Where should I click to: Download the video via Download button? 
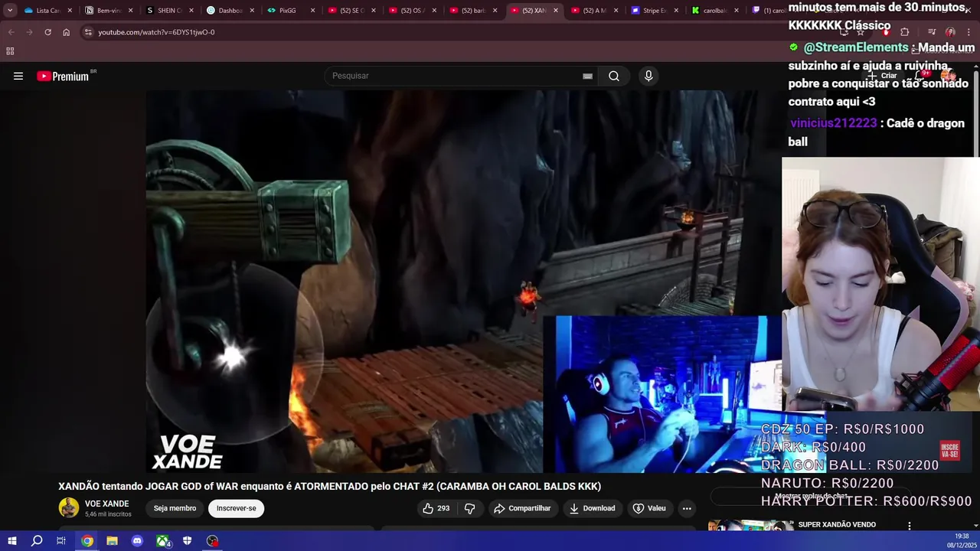592,508
